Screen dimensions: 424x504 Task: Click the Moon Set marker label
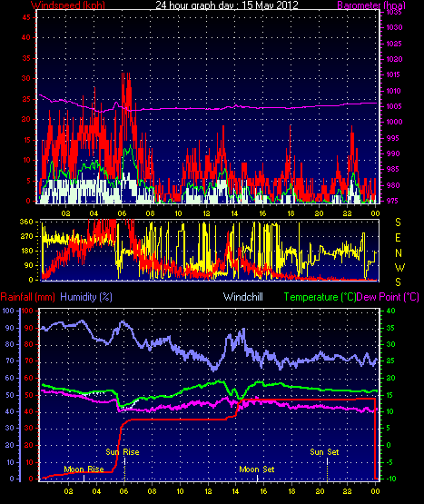tap(257, 469)
